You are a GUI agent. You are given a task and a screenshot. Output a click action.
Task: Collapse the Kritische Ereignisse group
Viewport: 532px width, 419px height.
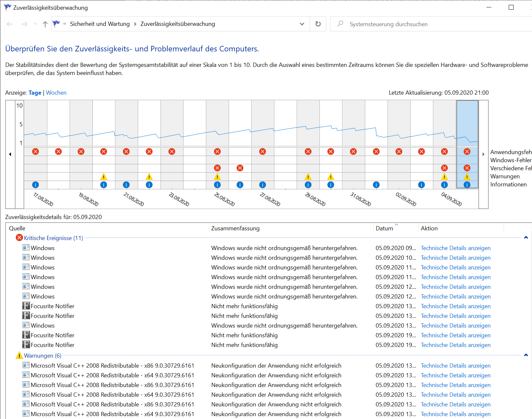click(x=526, y=237)
